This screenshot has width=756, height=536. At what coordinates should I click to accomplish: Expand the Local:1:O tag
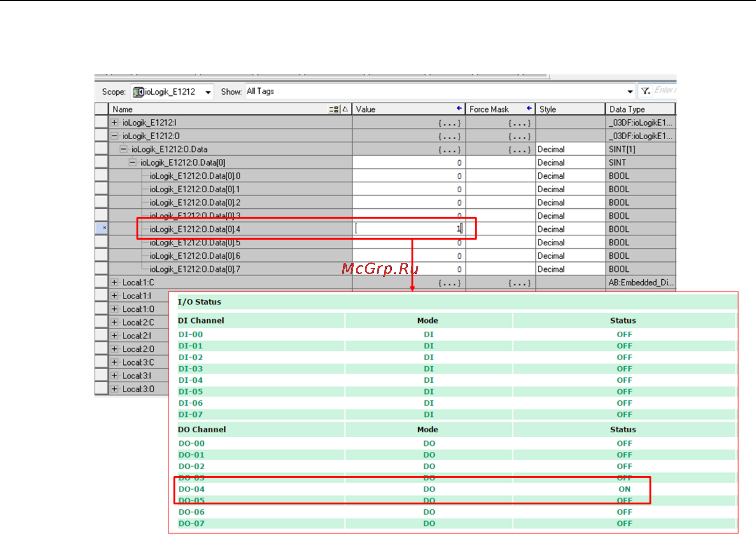[x=114, y=309]
